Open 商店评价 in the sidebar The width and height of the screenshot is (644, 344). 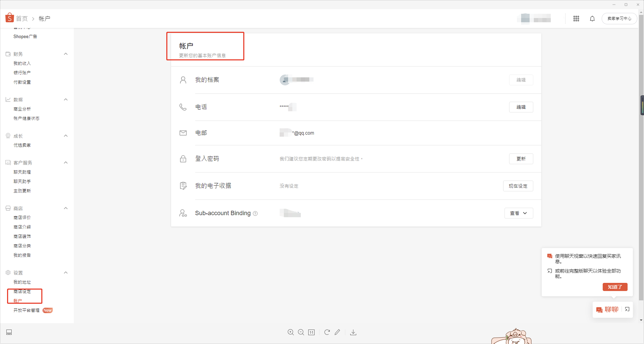(22, 218)
